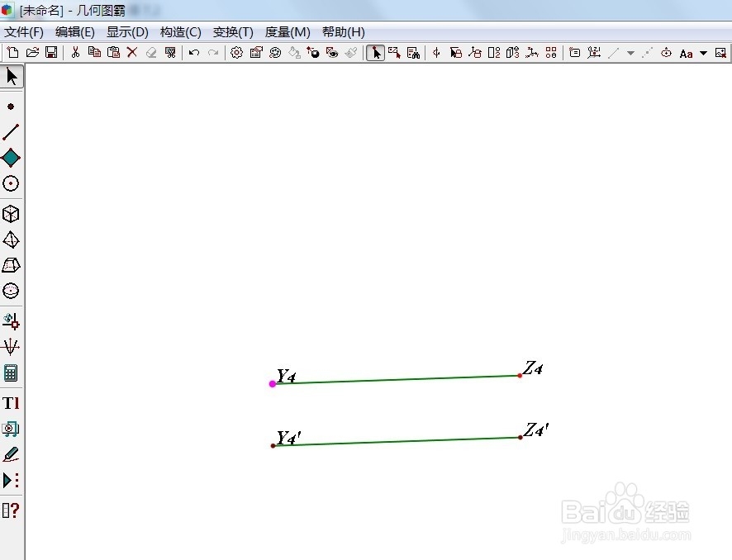
Task: Open the 显示(D) menu
Action: pyautogui.click(x=127, y=32)
